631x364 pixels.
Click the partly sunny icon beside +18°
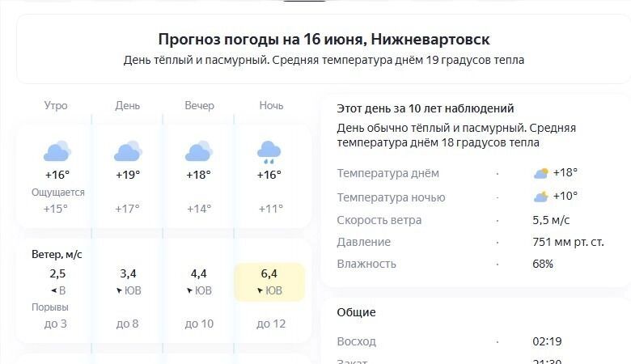click(541, 173)
